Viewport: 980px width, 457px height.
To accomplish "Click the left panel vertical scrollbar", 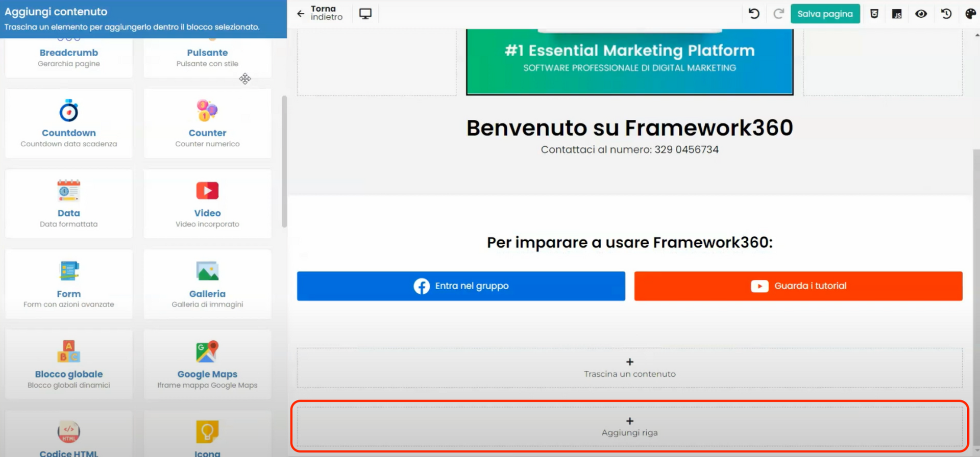I will coord(284,161).
